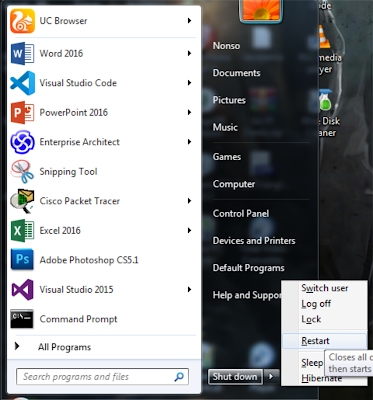Screen dimensions: 373x400
Task: Open the Pictures link
Action: [229, 100]
